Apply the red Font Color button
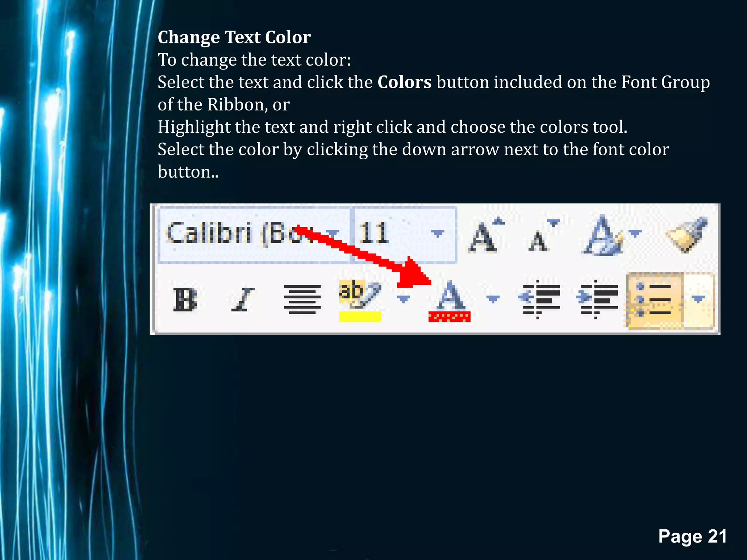 (450, 301)
